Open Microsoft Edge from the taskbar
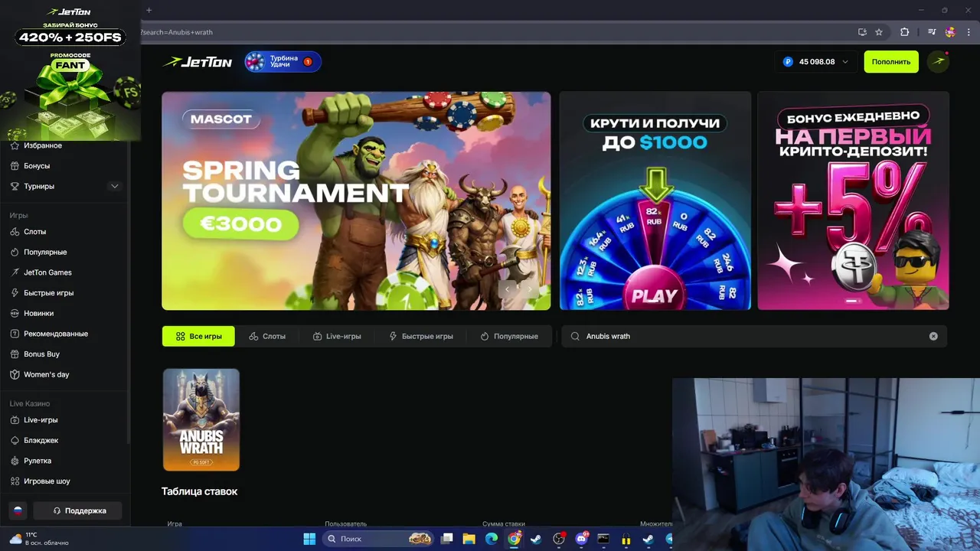The image size is (980, 551). [492, 539]
